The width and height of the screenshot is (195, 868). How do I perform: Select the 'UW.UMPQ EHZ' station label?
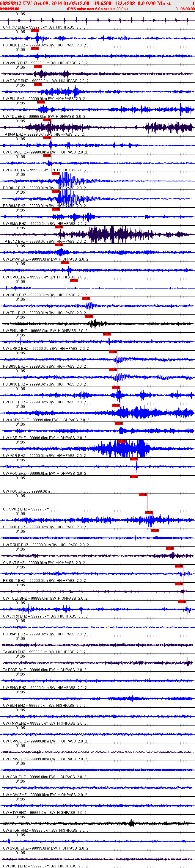point(15,349)
